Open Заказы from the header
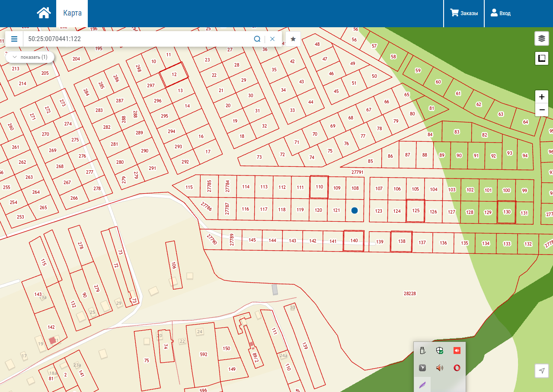Viewport: 553px width, 392px height. (464, 13)
